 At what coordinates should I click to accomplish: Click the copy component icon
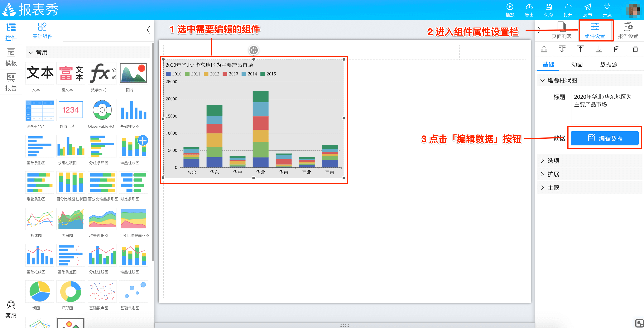617,49
